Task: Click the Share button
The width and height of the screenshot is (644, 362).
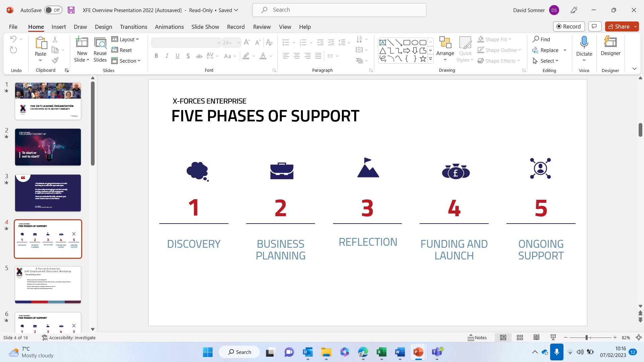Action: 619,26
